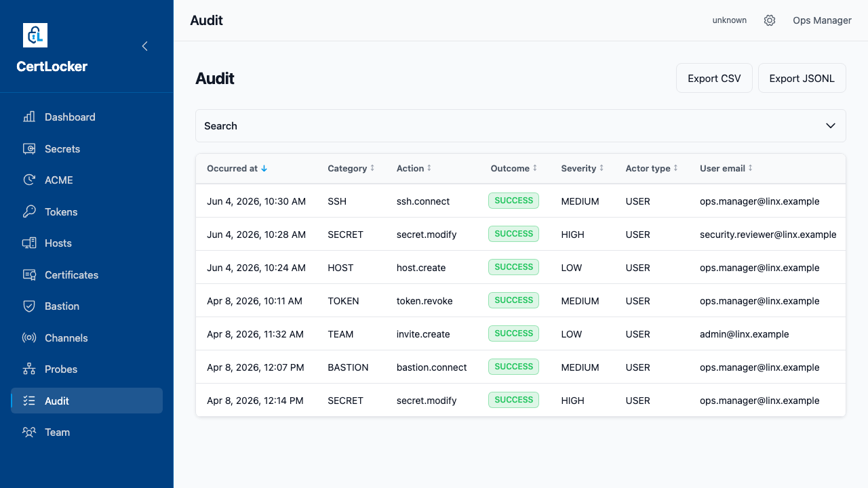868x488 pixels.
Task: Sort by User email arrows icon
Action: point(751,168)
